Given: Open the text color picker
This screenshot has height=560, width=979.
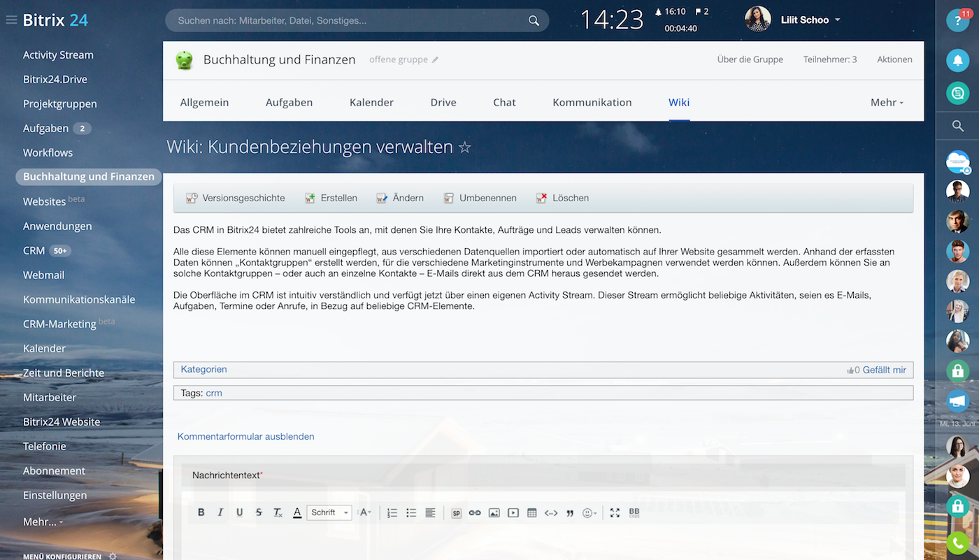Looking at the screenshot, I should click(297, 512).
